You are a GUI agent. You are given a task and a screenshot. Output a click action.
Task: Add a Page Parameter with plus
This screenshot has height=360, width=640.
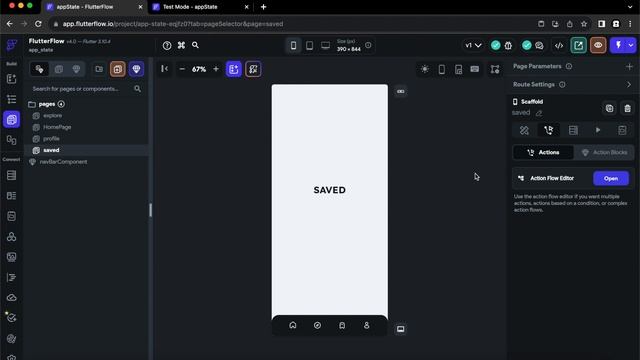click(629, 66)
